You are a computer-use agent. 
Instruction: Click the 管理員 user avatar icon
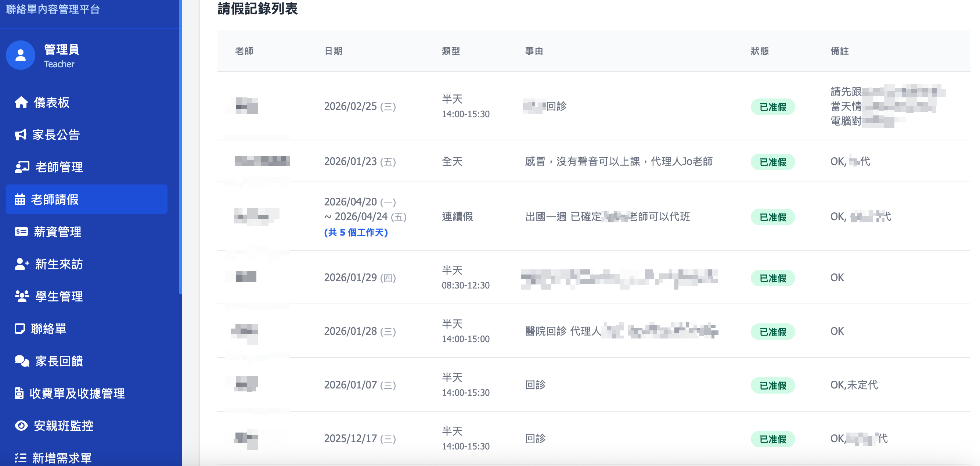tap(21, 55)
